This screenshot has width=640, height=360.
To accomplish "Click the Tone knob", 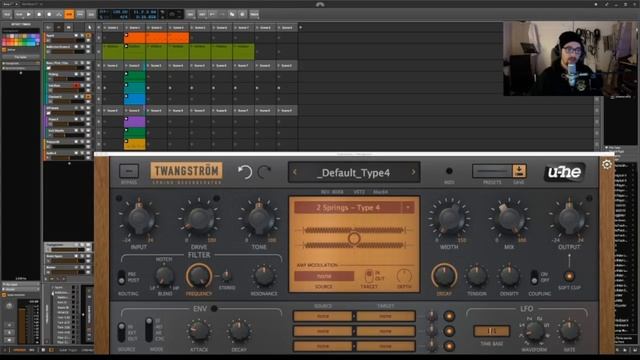I will click(x=259, y=220).
